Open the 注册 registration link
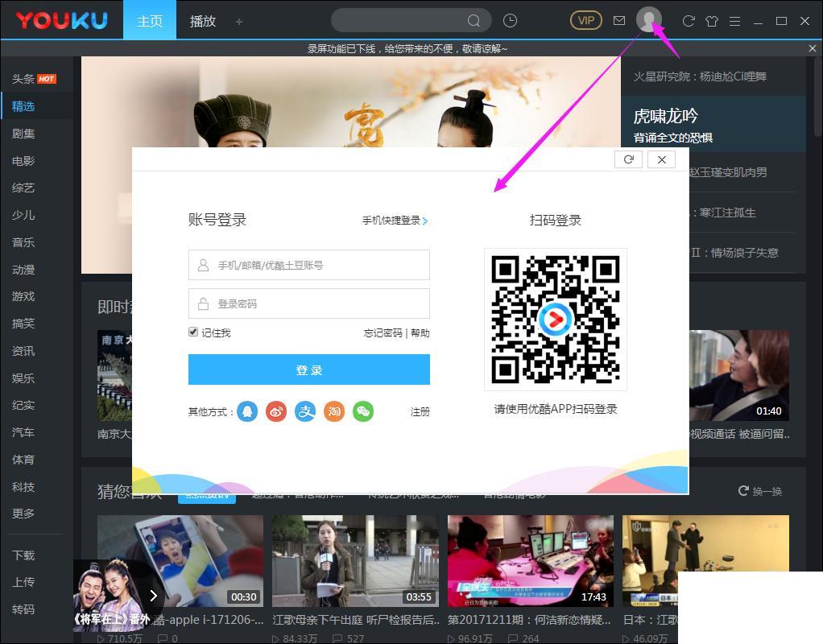The image size is (823, 644). 420,411
